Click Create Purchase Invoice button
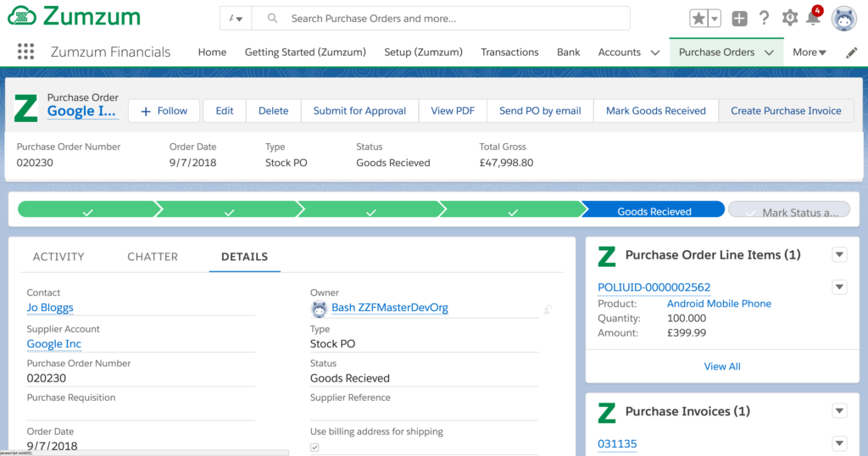The image size is (868, 456). (786, 111)
